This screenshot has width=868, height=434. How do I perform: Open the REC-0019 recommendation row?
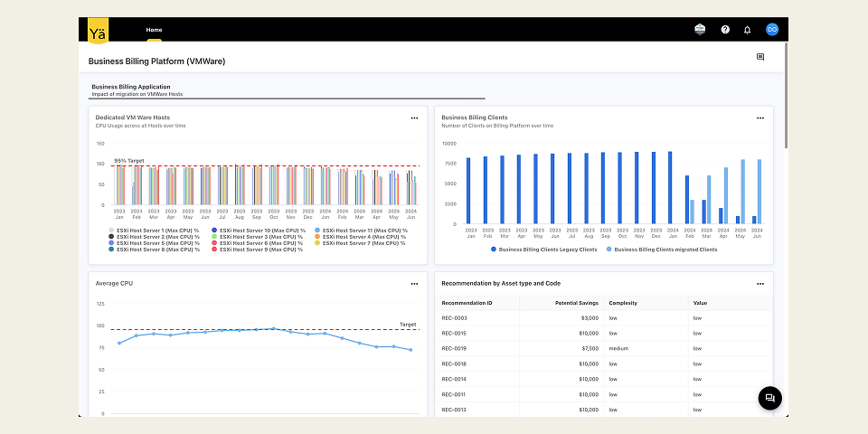(603, 349)
